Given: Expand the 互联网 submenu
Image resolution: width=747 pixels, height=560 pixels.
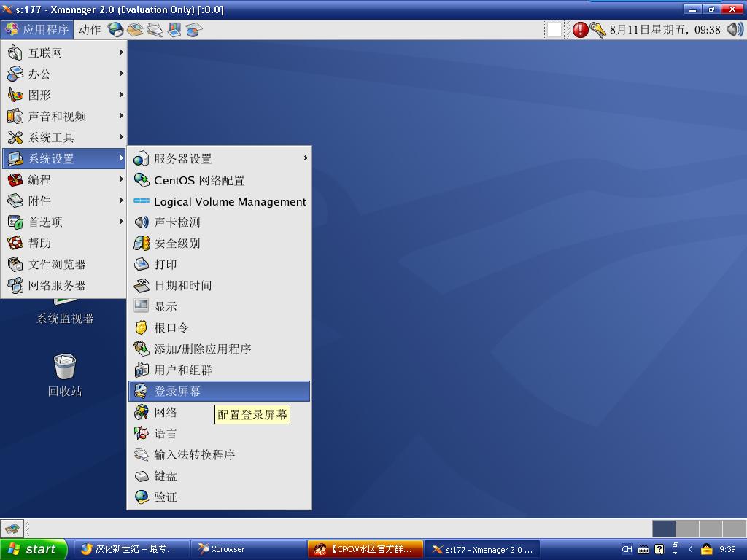Looking at the screenshot, I should 64,52.
